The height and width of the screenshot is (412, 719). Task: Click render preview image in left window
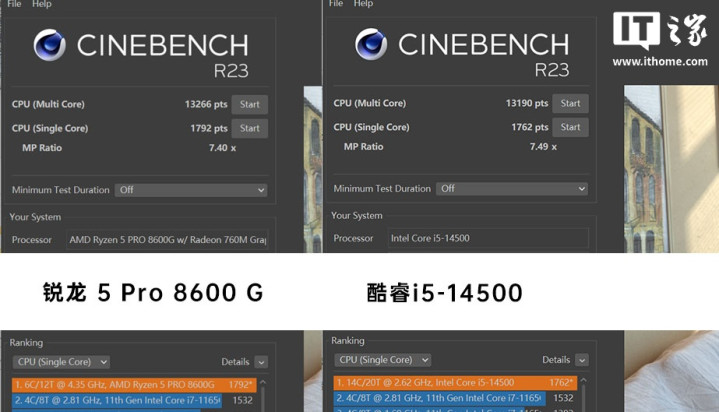coord(313,169)
